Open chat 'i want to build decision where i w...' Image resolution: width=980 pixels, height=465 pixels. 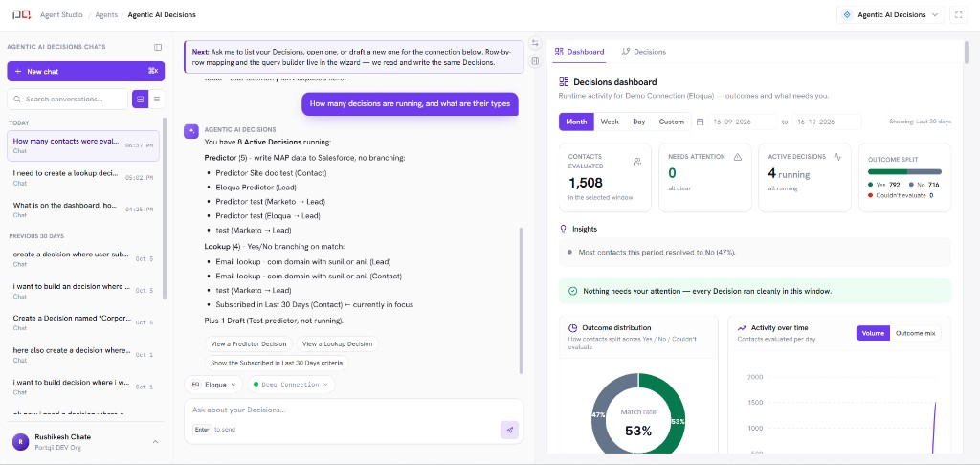click(x=83, y=387)
